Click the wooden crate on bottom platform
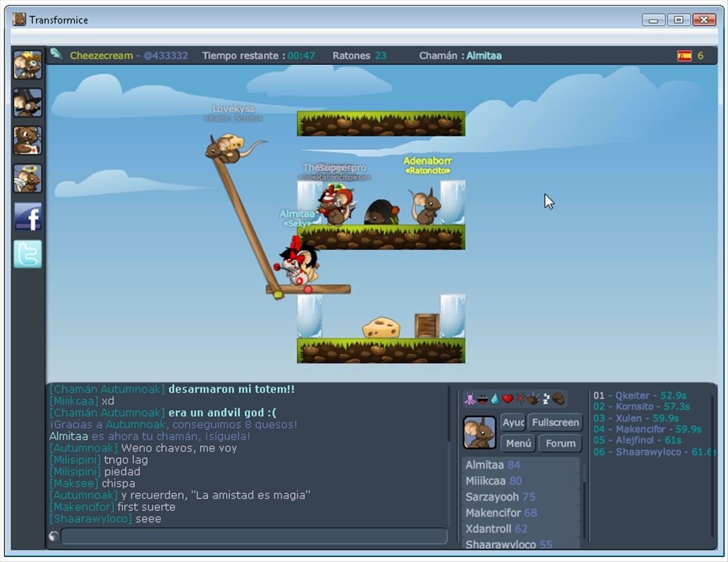The width and height of the screenshot is (728, 562). coord(427,326)
